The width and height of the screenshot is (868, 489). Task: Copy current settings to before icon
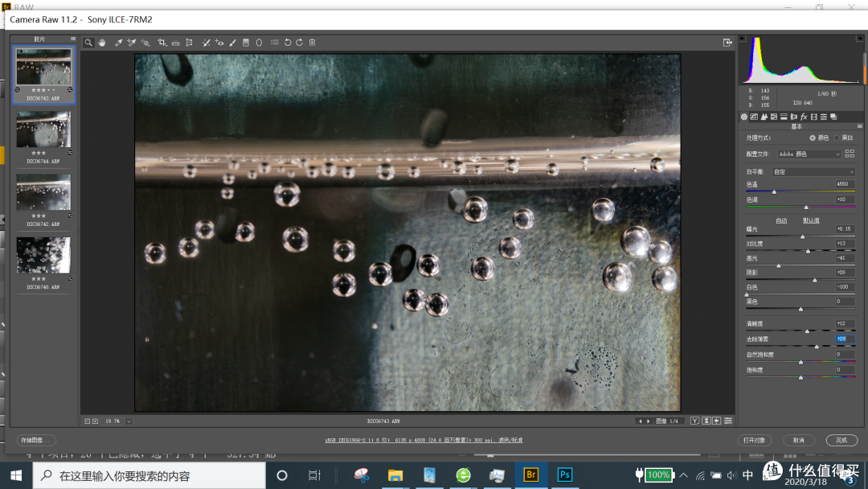pos(716,421)
